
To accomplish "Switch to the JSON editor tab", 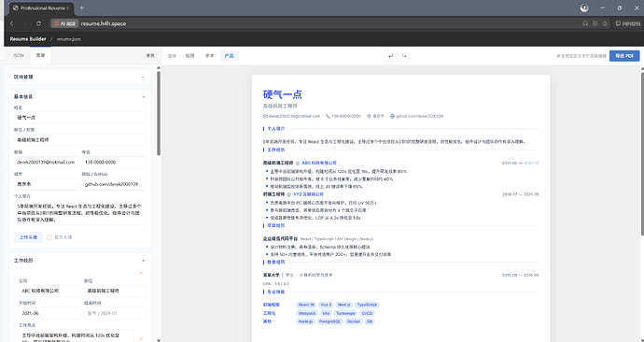I will [19, 55].
